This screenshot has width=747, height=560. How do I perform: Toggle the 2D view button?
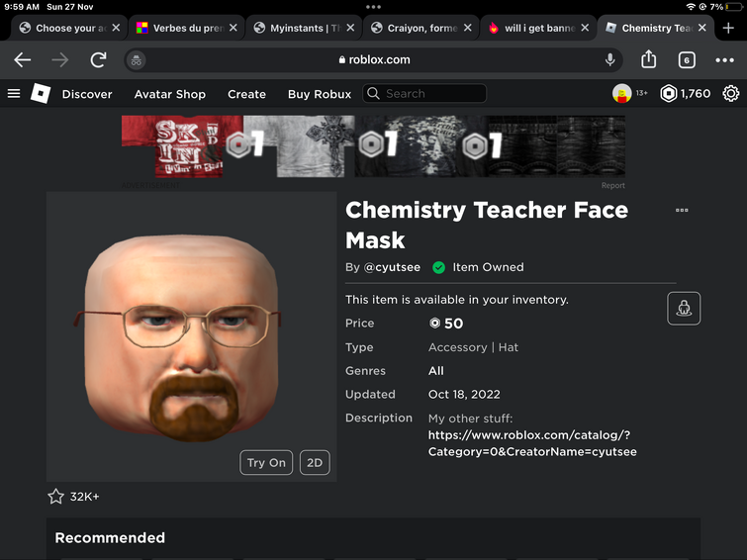pyautogui.click(x=315, y=462)
